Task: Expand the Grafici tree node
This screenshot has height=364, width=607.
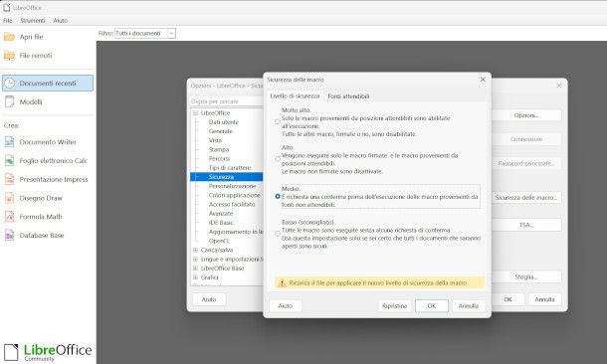Action: pyautogui.click(x=195, y=277)
